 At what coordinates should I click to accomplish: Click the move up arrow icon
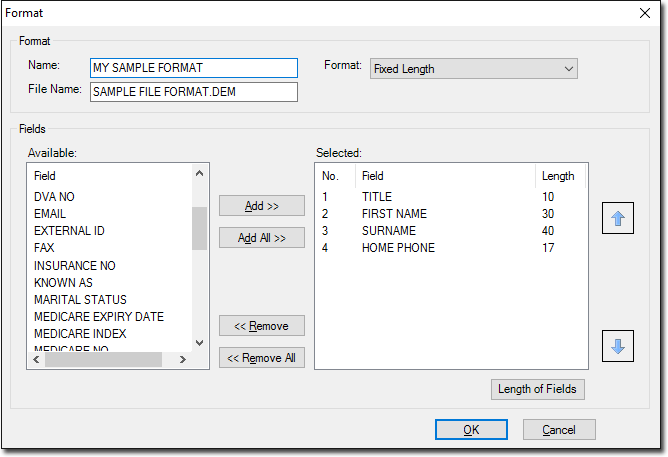(617, 218)
